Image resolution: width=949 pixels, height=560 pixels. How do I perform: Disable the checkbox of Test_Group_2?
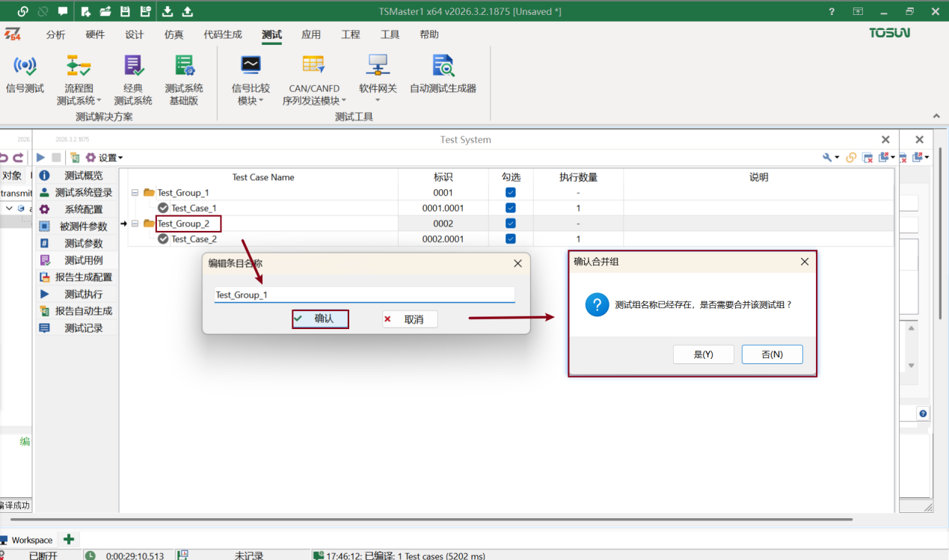(x=510, y=223)
